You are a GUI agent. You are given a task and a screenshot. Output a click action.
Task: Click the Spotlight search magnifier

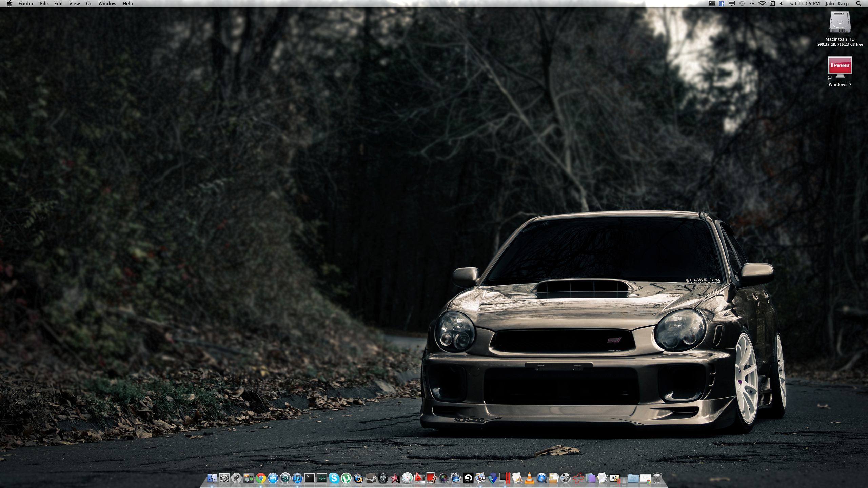pyautogui.click(x=858, y=4)
